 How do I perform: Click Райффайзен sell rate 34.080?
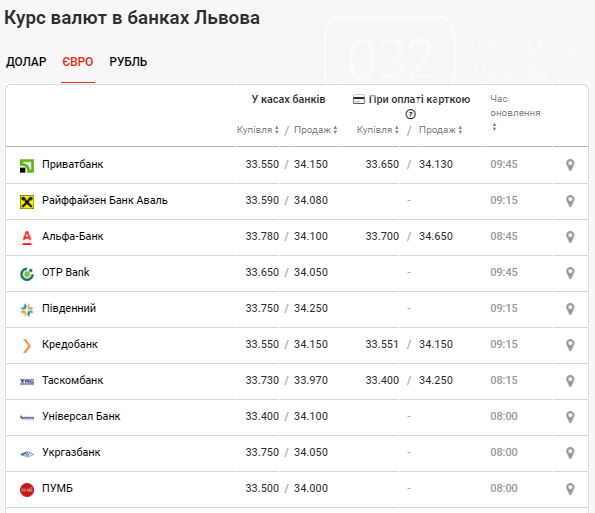(x=311, y=200)
